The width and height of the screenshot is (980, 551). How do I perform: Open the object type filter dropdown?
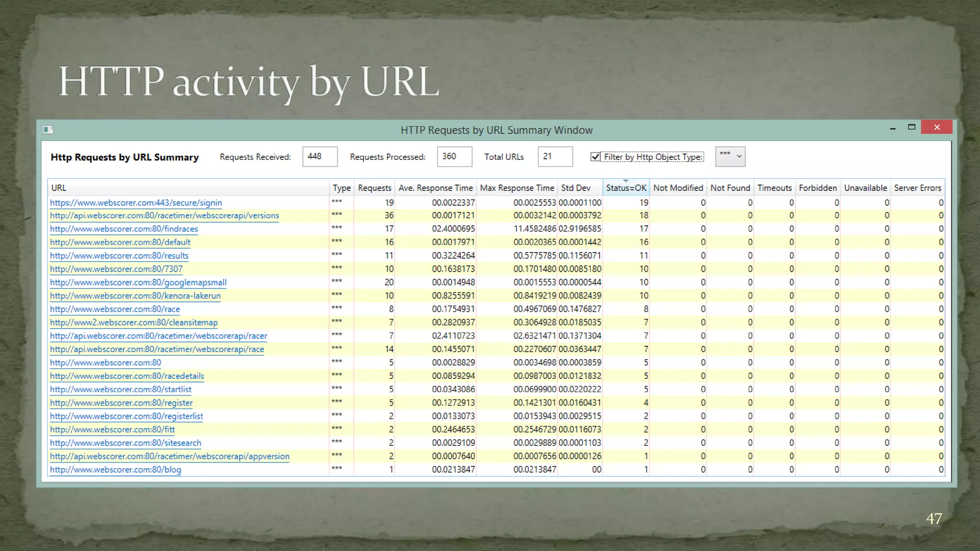730,156
